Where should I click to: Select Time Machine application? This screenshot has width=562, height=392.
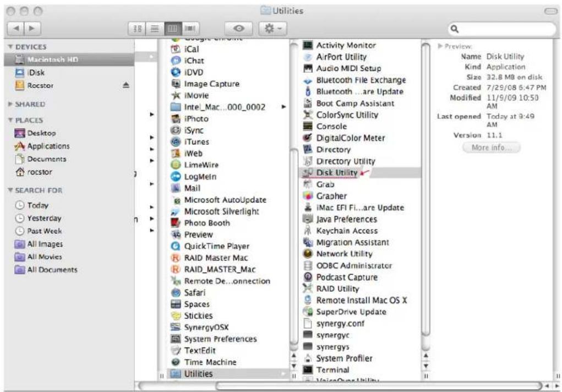[x=204, y=362]
